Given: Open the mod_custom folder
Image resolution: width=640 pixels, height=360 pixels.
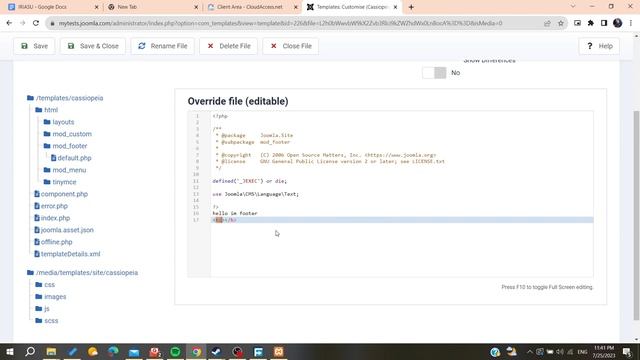Looking at the screenshot, I should pyautogui.click(x=68, y=134).
